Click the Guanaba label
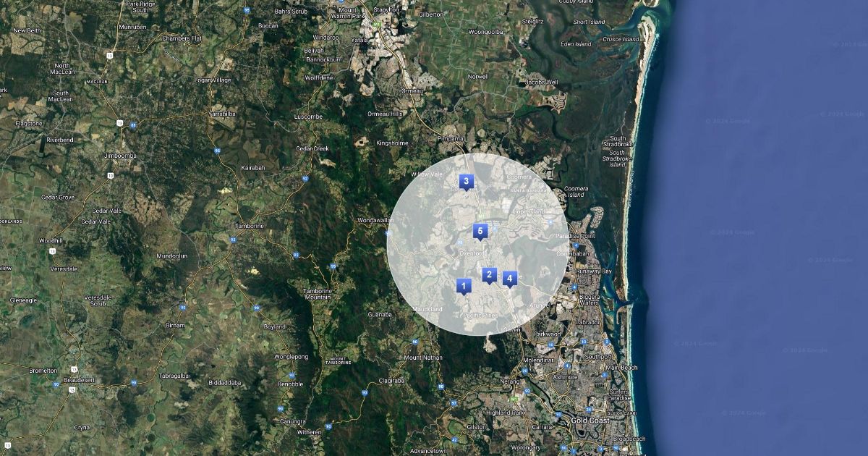 379,315
